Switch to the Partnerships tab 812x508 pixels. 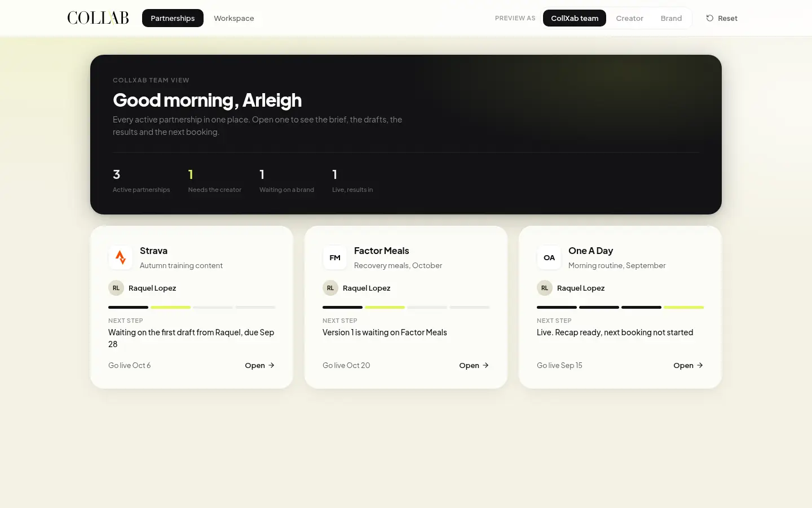[x=173, y=18]
